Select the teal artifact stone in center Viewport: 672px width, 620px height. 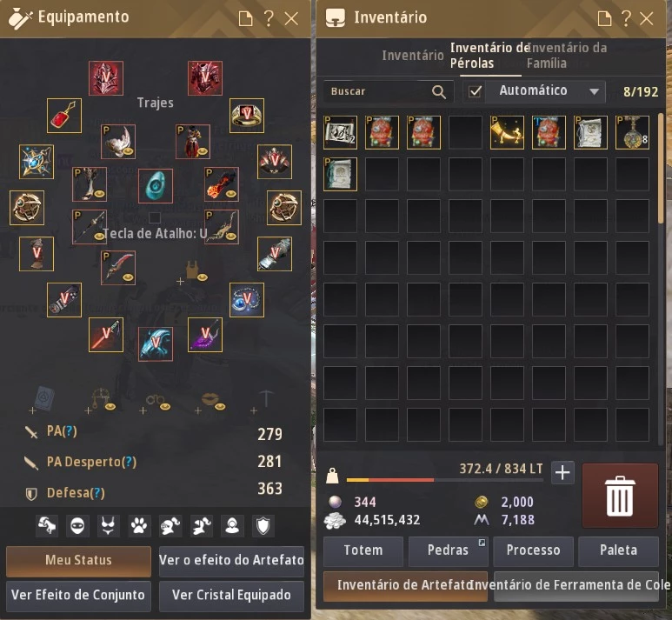156,186
